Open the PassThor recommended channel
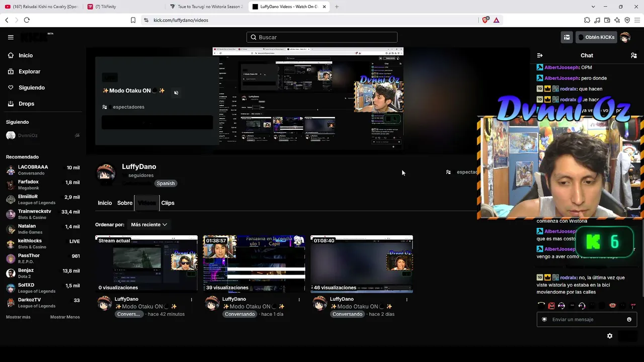The image size is (644, 362). [43, 258]
